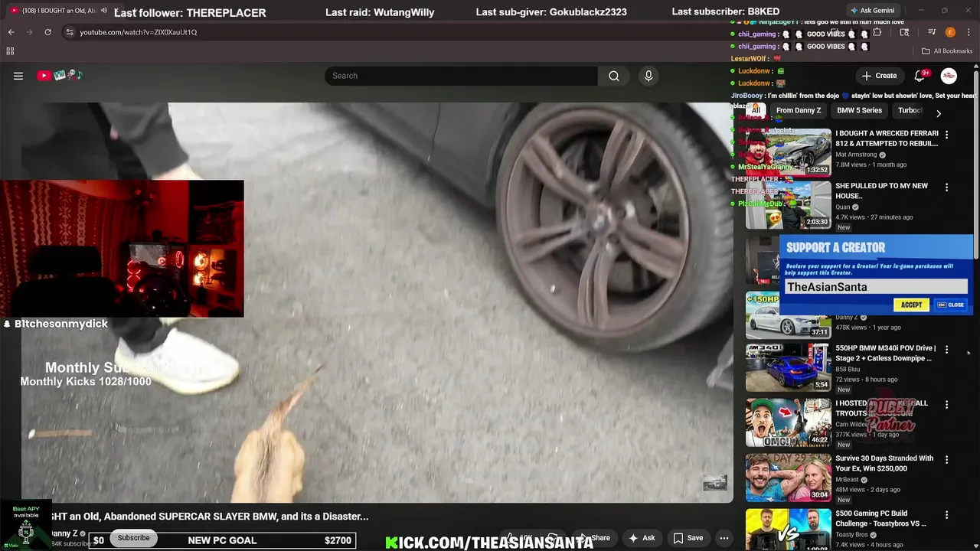Screen dimensions: 980x551
Task: Open options for SHE PULLED UP video
Action: (946, 187)
